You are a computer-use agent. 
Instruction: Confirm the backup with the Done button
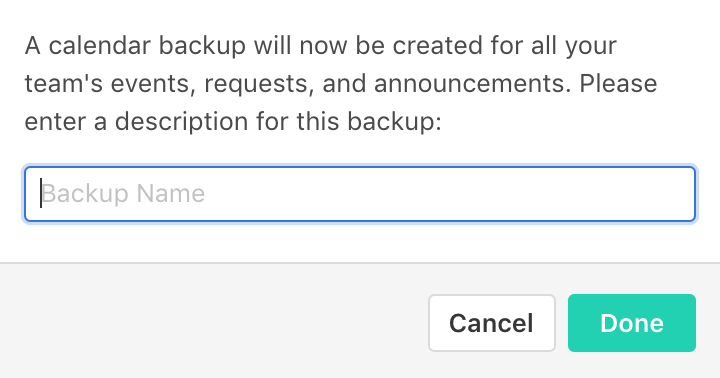pyautogui.click(x=632, y=323)
